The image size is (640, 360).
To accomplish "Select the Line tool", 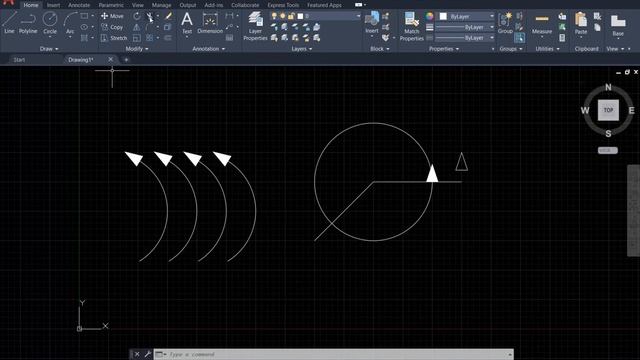I will click(x=9, y=23).
